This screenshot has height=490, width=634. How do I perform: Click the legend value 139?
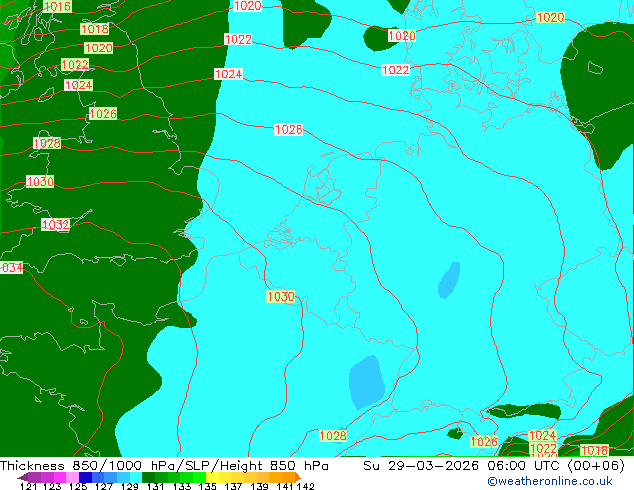pos(259,486)
